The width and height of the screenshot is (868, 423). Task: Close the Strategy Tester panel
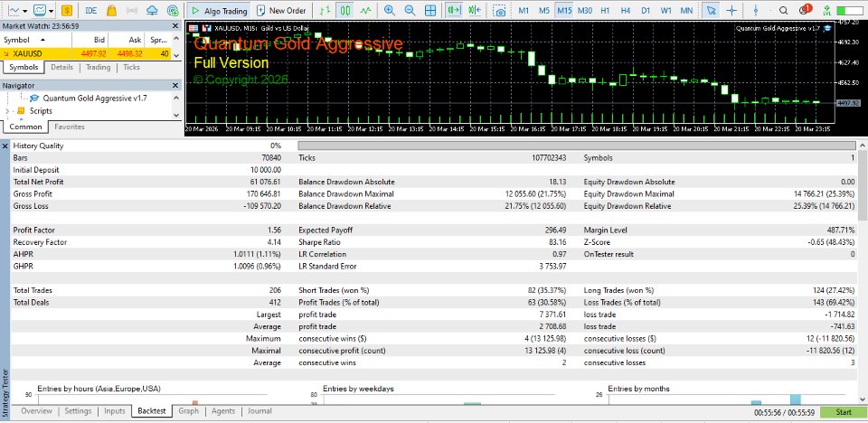coord(5,146)
